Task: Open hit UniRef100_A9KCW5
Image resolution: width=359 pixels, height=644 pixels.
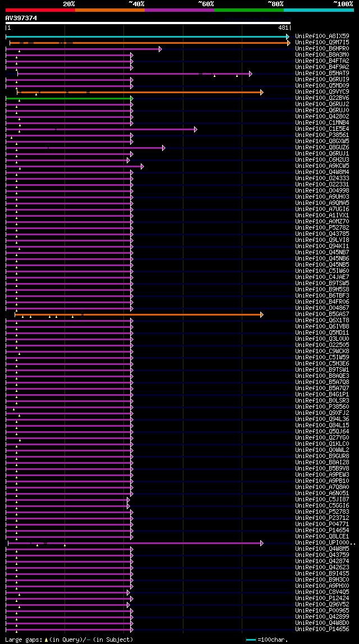Action: click(322, 166)
